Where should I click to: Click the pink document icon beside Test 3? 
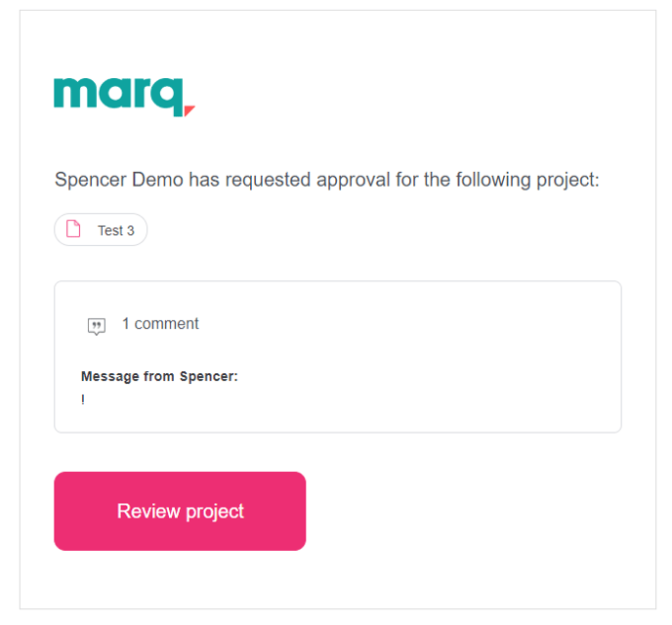point(73,229)
